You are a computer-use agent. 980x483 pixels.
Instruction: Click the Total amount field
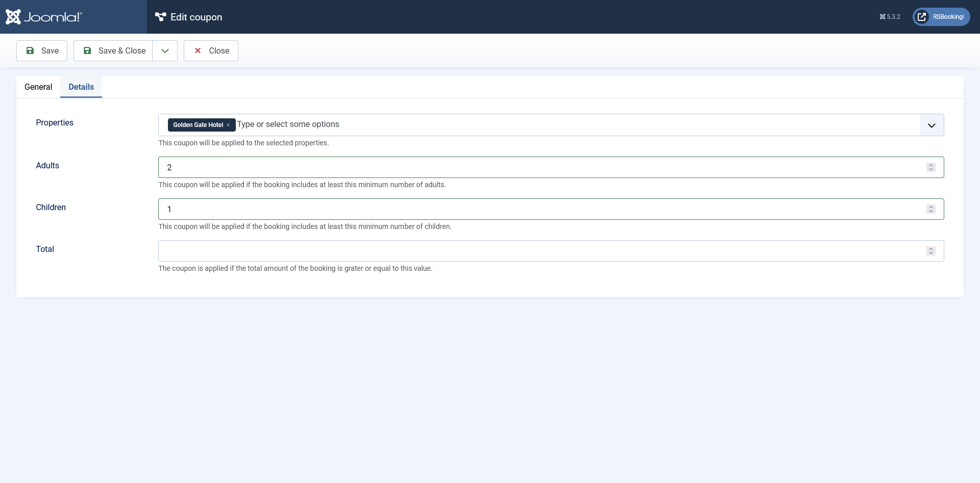(551, 251)
